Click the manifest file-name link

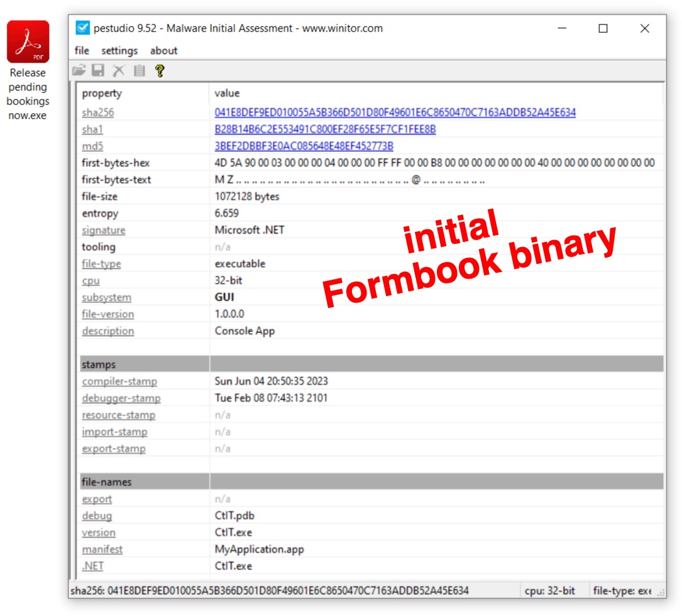pos(102,549)
